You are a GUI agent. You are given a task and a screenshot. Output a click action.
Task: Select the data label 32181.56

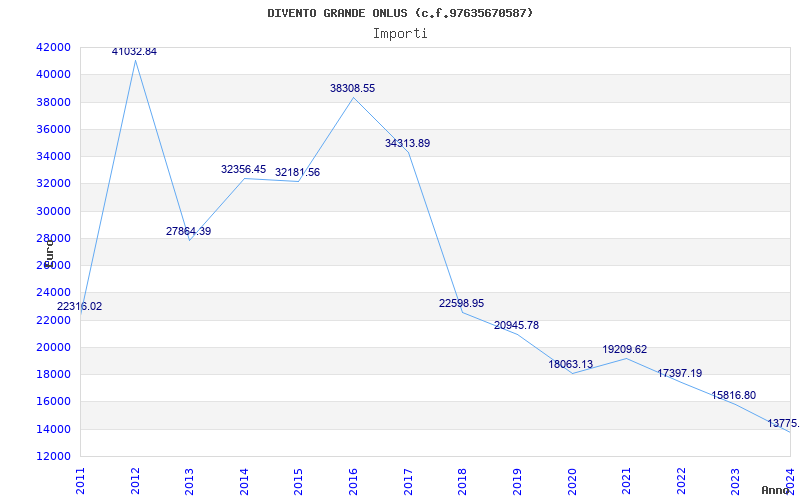(x=297, y=172)
